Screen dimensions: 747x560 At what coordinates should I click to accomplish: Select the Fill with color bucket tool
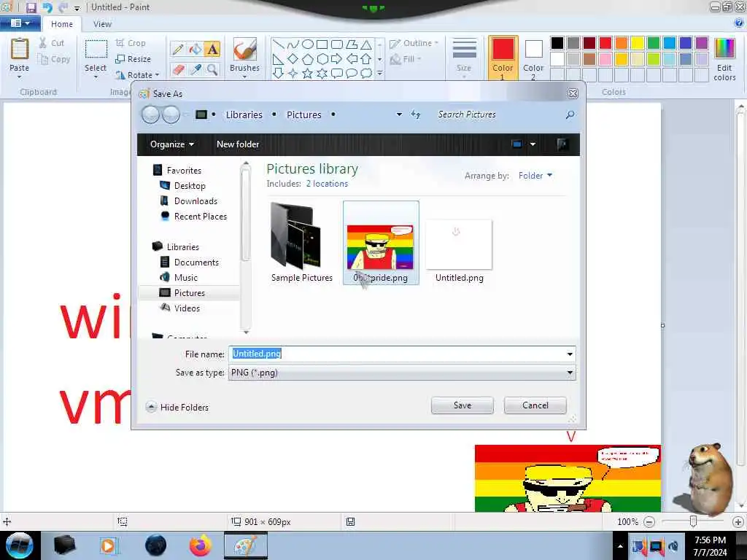click(196, 49)
